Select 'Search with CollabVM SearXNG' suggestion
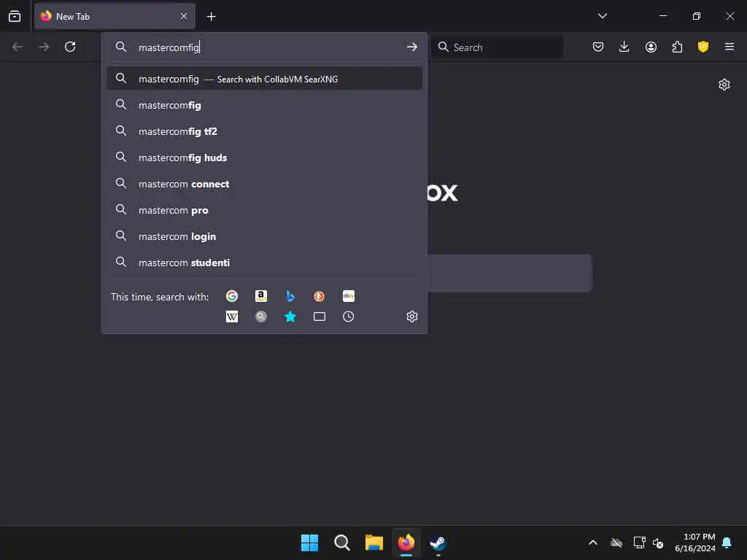The image size is (747, 560). click(x=264, y=79)
